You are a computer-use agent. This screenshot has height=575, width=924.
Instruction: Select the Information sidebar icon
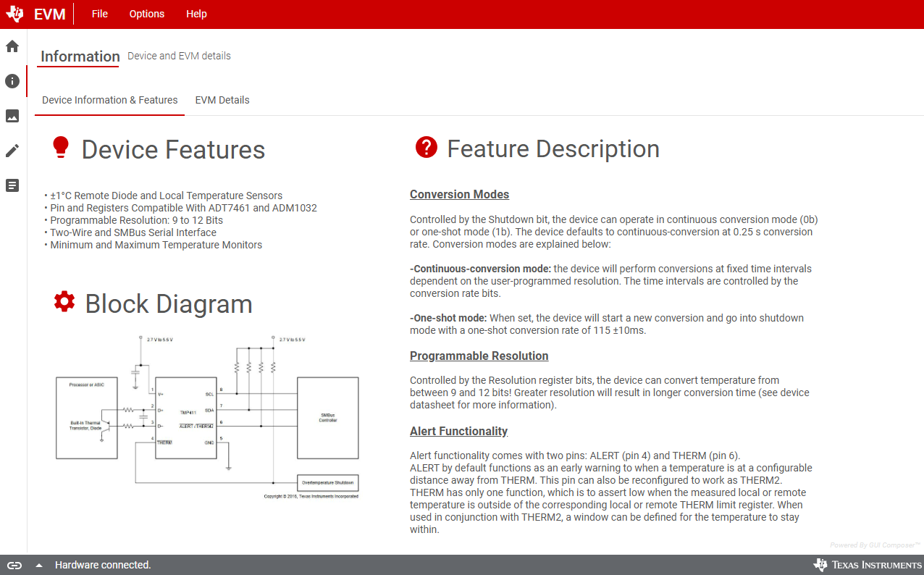[12, 81]
